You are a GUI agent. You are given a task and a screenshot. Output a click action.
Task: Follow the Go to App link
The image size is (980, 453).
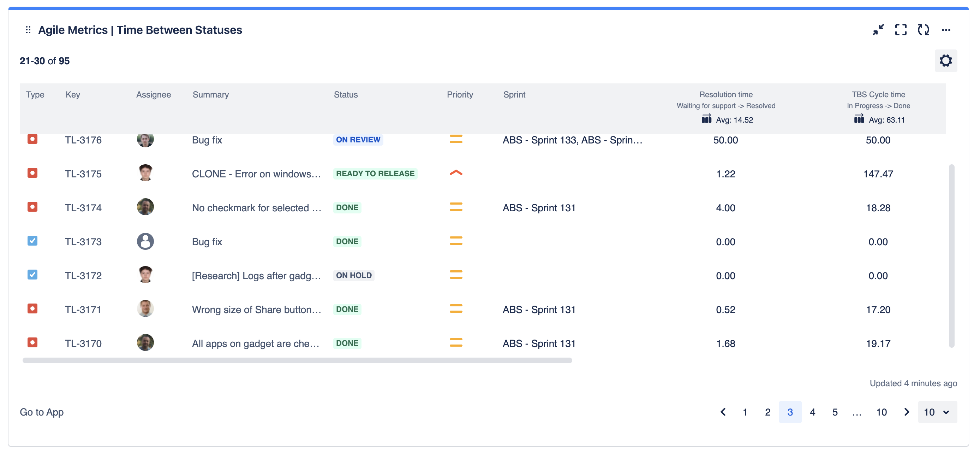tap(42, 412)
